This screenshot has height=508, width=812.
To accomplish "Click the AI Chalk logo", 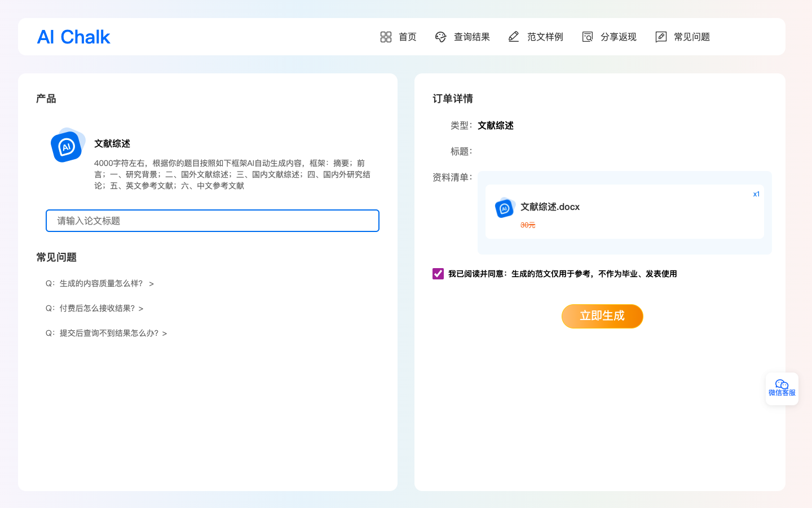I will [73, 37].
